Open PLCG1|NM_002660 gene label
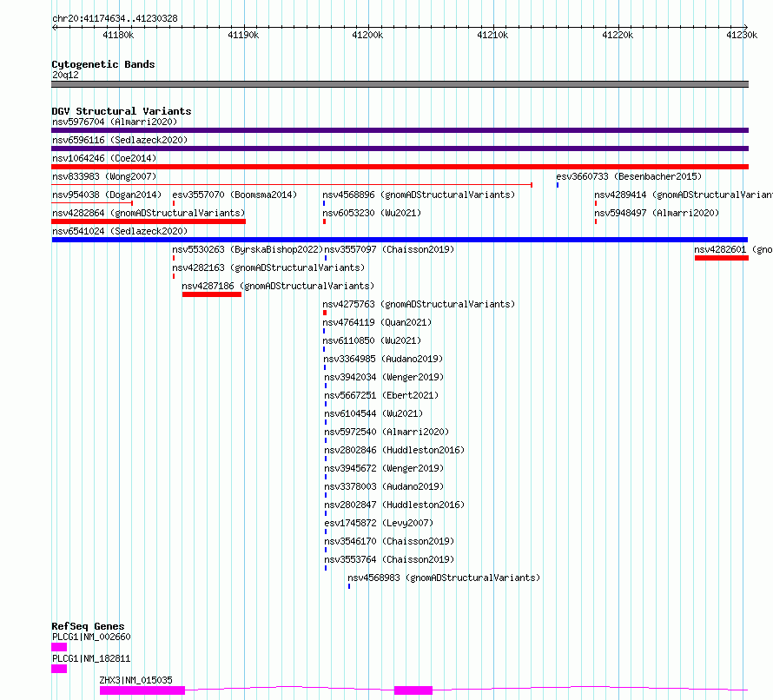The height and width of the screenshot is (700, 773). pyautogui.click(x=91, y=637)
